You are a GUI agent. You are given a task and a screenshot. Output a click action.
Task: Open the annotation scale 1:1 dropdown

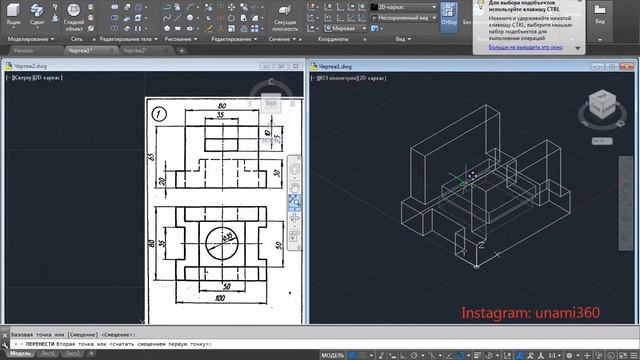click(x=554, y=356)
